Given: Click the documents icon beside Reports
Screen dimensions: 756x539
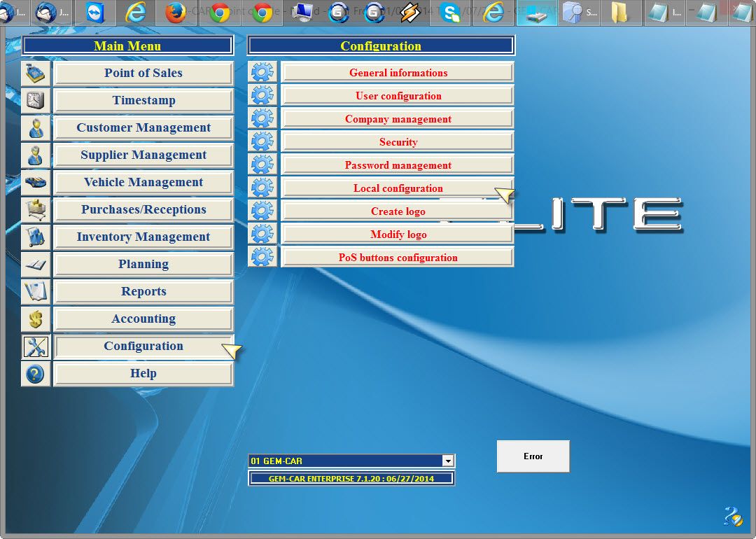Looking at the screenshot, I should (36, 292).
